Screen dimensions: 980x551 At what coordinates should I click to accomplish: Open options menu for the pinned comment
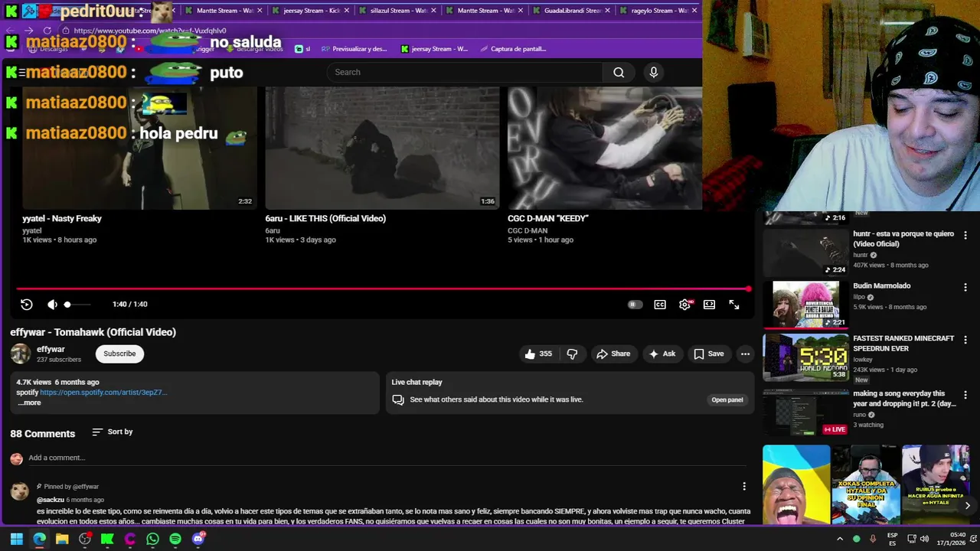tap(743, 487)
